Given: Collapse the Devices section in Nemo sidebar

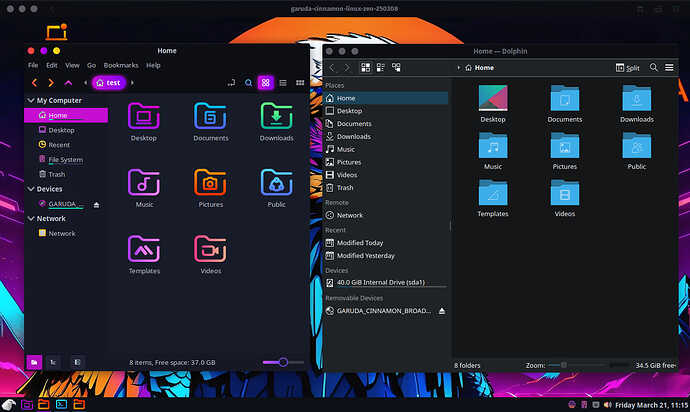Looking at the screenshot, I should 31,189.
